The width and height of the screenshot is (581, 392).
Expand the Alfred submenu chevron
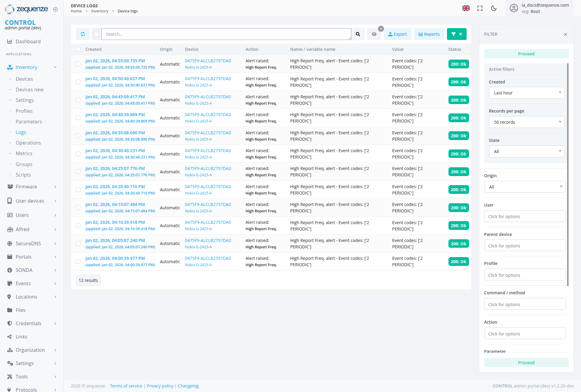click(55, 229)
